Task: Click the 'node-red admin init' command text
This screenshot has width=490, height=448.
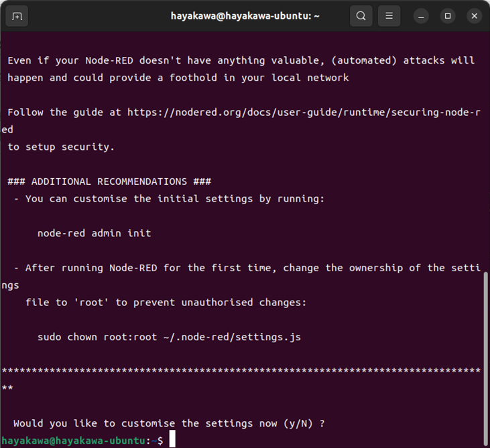Action: pyautogui.click(x=94, y=233)
